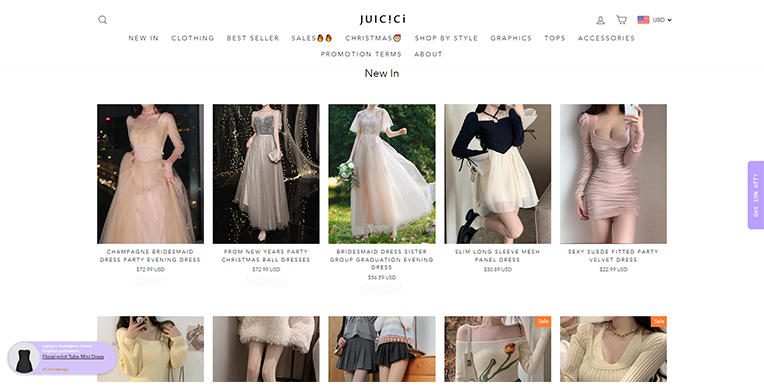Image resolution: width=764 pixels, height=389 pixels.
Task: Close the recent purchase notification popup
Action: pos(114,344)
